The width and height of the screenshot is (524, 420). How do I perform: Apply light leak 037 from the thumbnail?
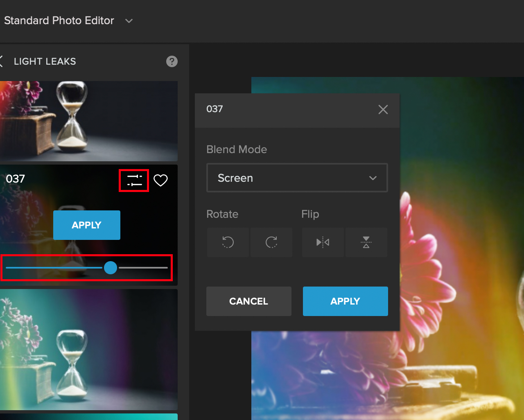click(87, 225)
